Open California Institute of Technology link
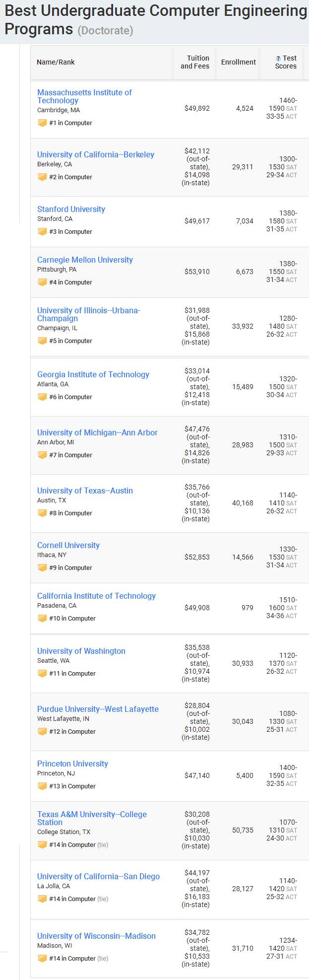Viewport: 309px width, 980px height. tap(96, 596)
